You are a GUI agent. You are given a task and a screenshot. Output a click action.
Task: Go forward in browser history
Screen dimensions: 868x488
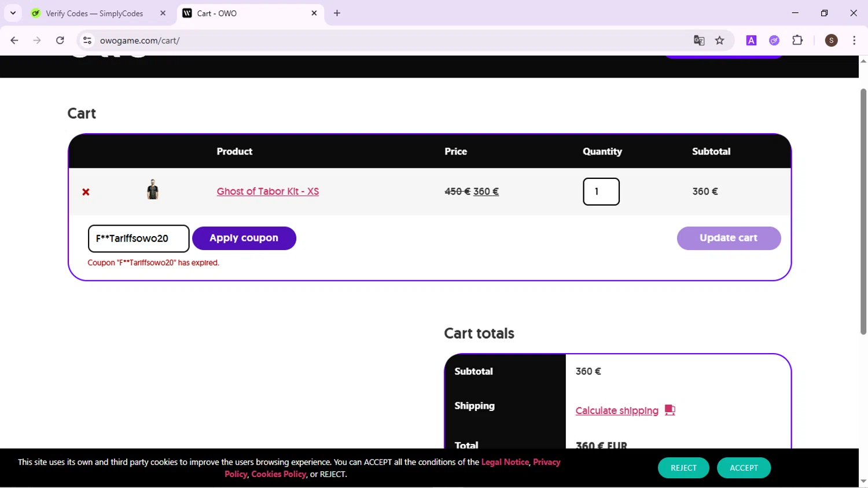click(37, 41)
